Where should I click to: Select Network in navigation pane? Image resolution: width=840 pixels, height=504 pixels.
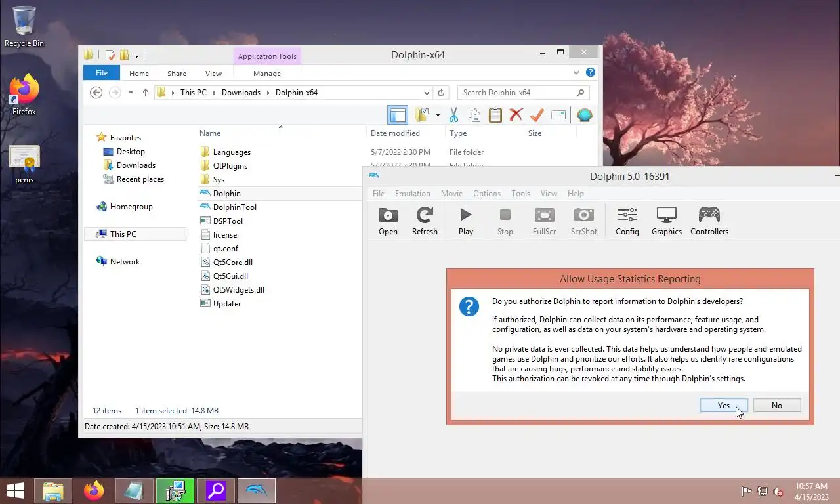tap(125, 262)
